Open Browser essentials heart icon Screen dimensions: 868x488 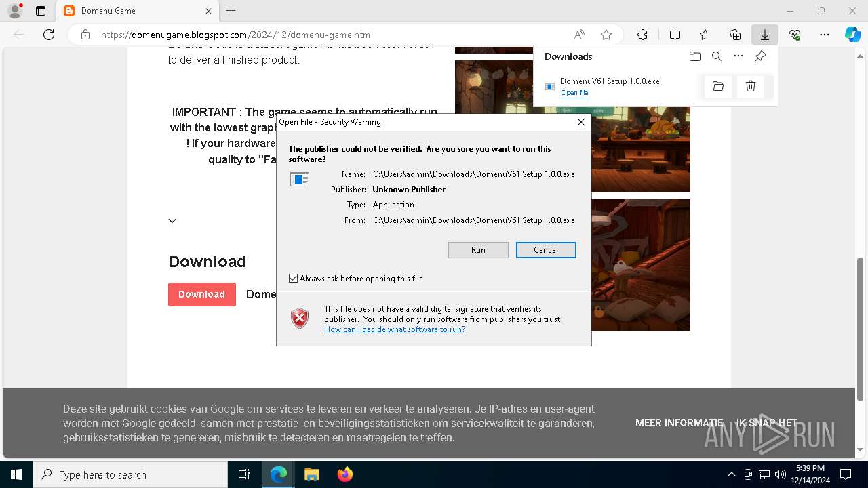[x=795, y=35]
